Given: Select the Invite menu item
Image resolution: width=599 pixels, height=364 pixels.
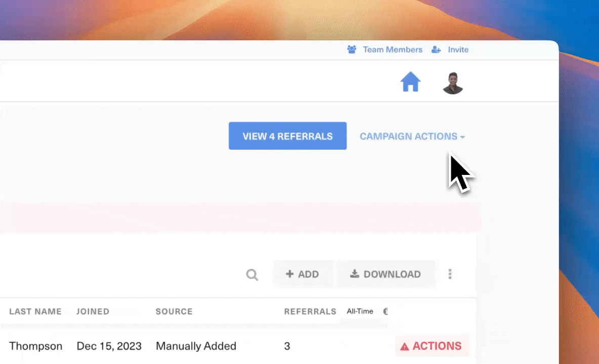Looking at the screenshot, I should point(458,50).
